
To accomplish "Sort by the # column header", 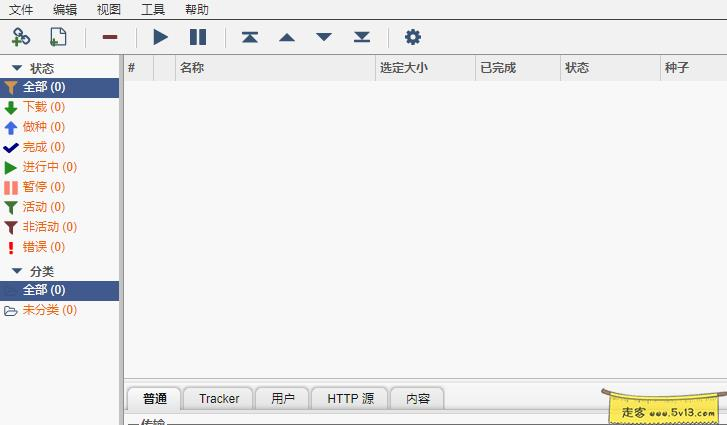I will pyautogui.click(x=139, y=68).
